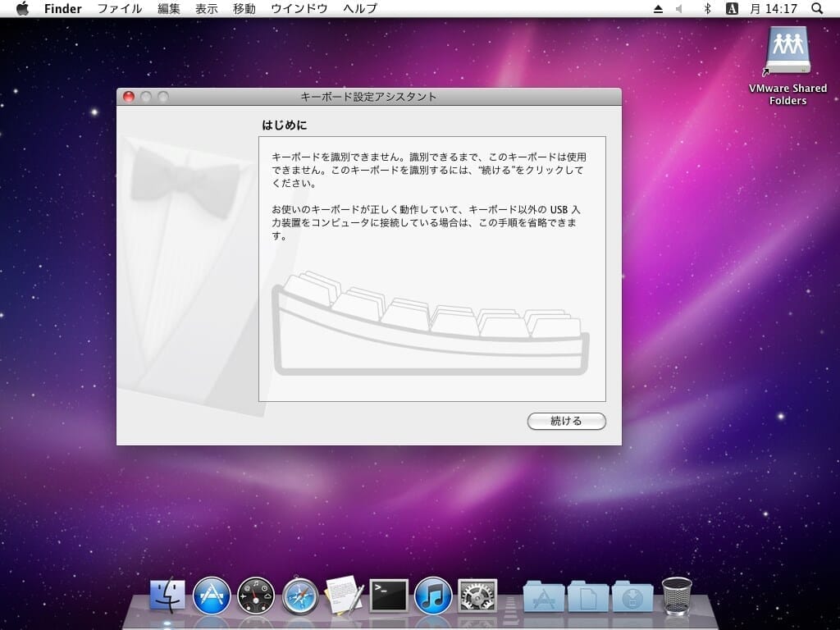The height and width of the screenshot is (630, 840).
Task: Open the Apple menu
Action: tap(22, 8)
